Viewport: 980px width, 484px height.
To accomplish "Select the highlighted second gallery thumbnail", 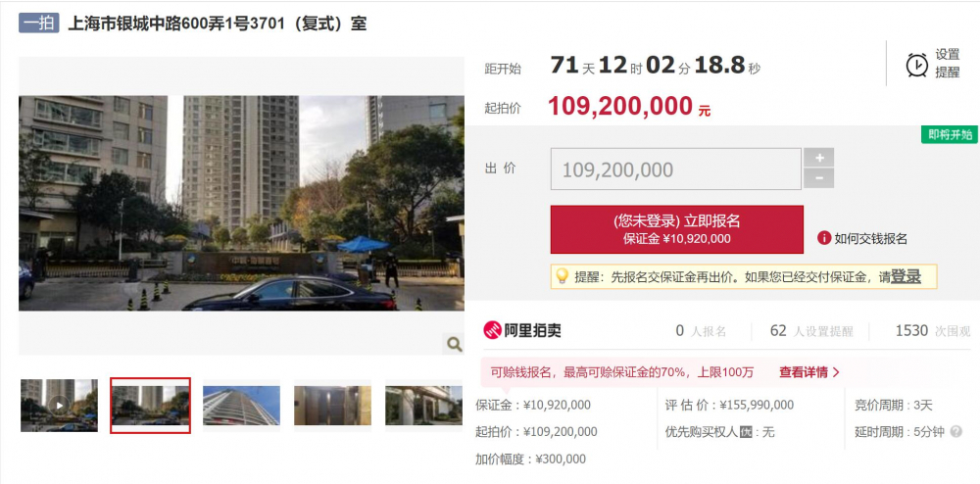I will coord(151,406).
